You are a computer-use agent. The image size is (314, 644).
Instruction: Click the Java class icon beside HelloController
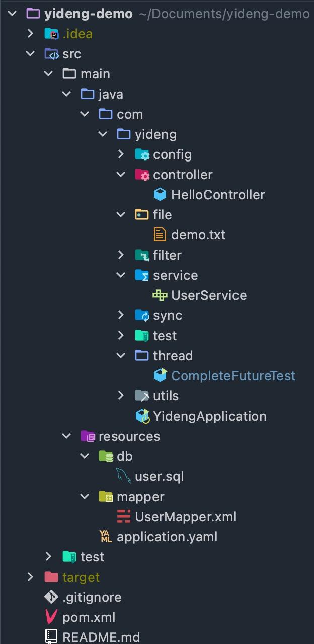coord(160,194)
